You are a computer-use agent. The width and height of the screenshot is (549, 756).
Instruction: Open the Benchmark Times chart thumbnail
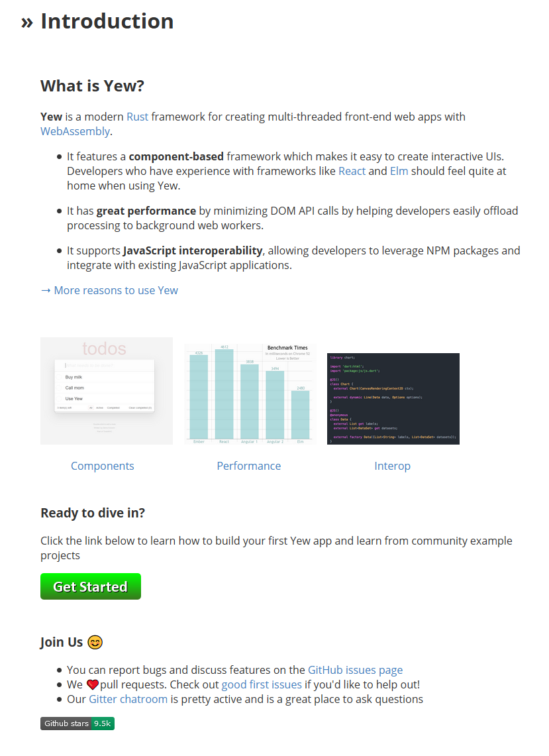(250, 394)
